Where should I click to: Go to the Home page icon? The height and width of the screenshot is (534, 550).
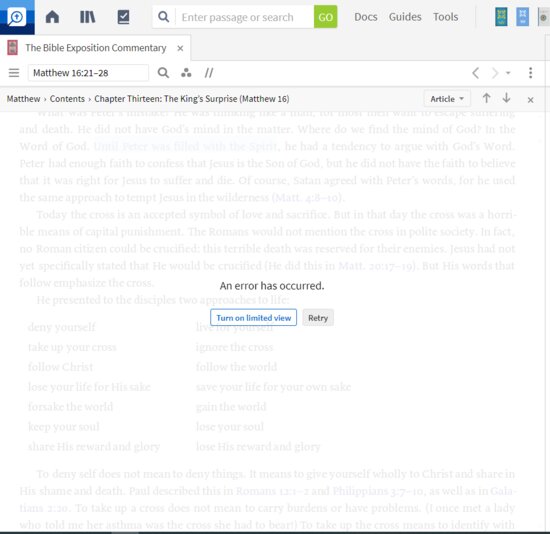pyautogui.click(x=52, y=17)
